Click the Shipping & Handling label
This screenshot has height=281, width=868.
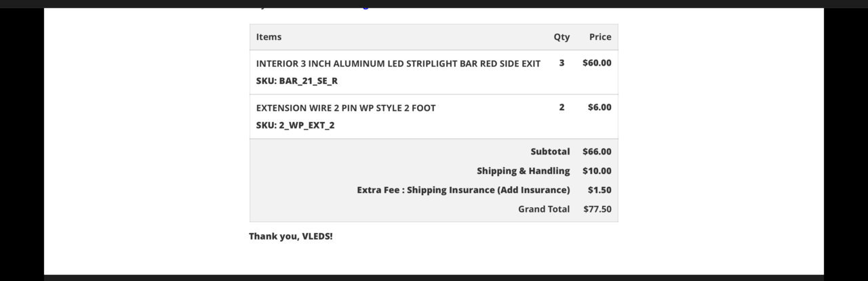(x=524, y=171)
